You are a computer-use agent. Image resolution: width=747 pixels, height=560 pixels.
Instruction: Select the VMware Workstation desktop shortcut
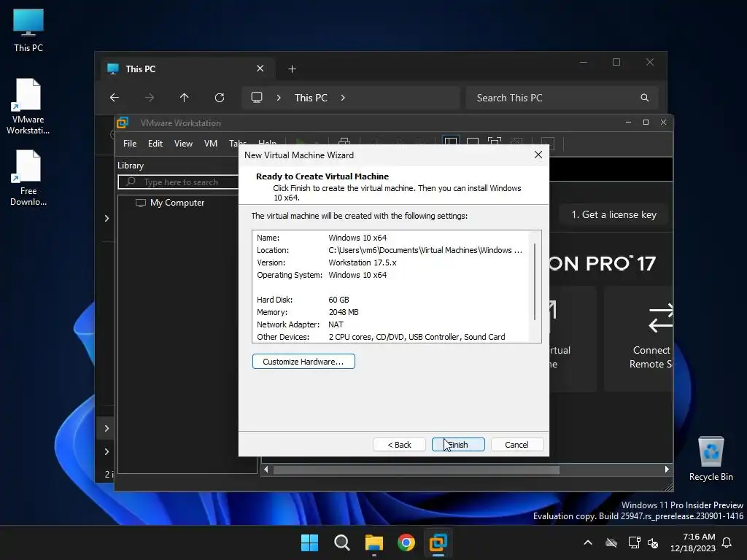tap(28, 106)
